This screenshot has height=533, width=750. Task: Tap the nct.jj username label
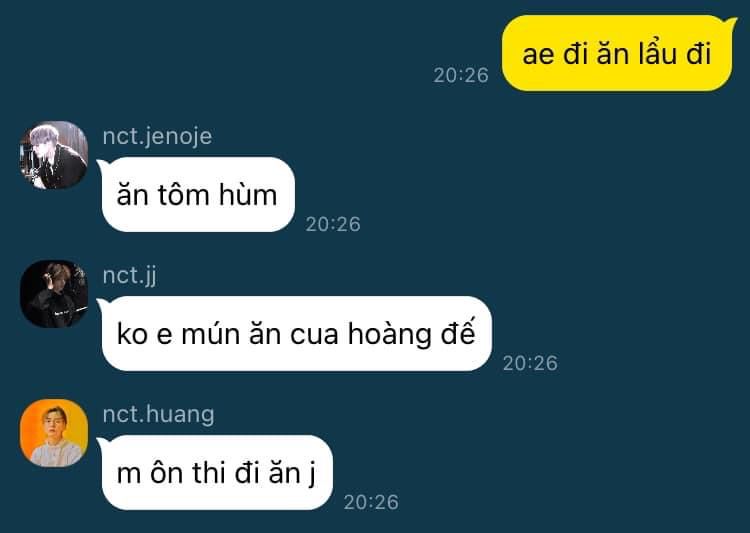[x=130, y=276]
